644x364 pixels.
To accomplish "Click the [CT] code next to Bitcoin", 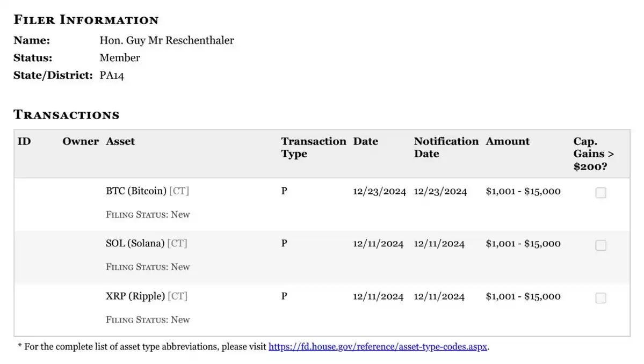I will pyautogui.click(x=179, y=191).
